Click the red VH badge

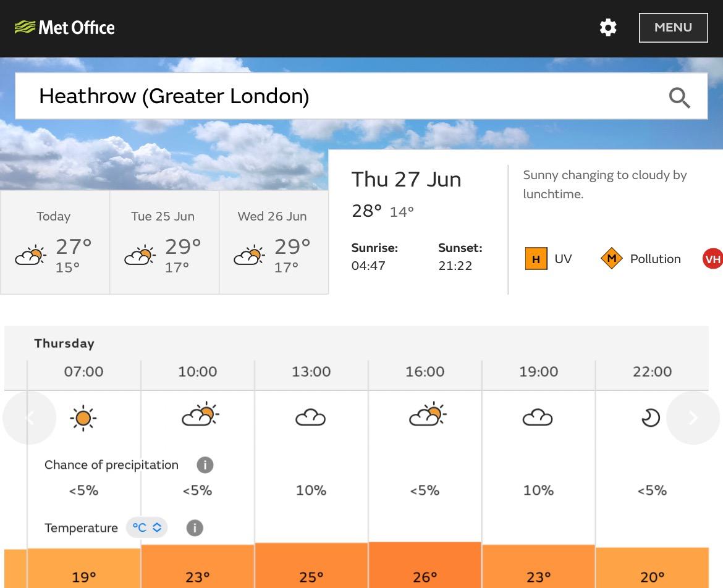[712, 259]
